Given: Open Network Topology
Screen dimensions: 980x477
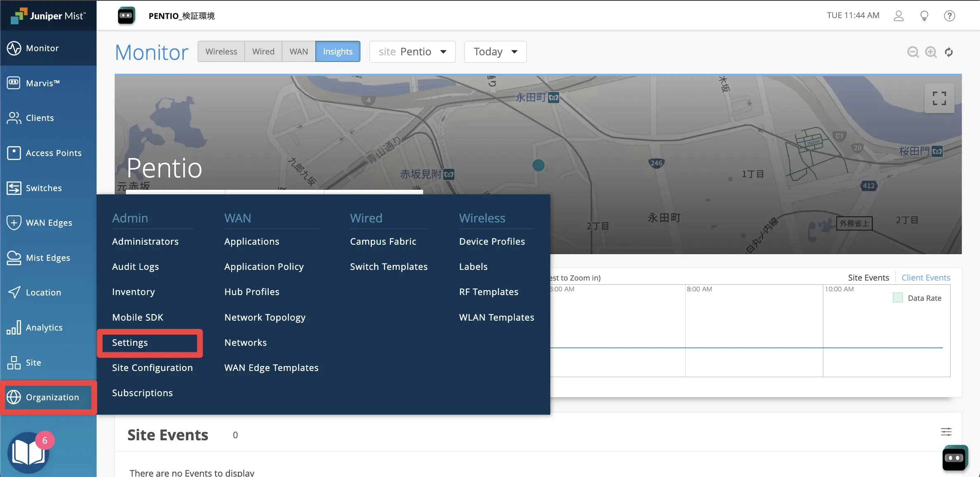Looking at the screenshot, I should coord(265,317).
